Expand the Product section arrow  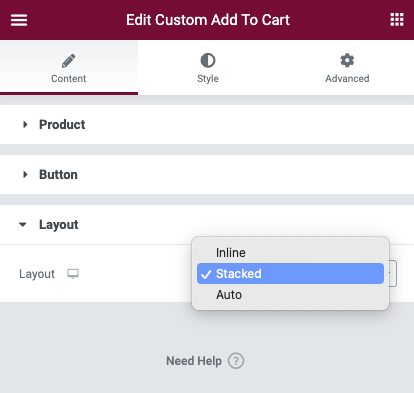click(x=25, y=125)
